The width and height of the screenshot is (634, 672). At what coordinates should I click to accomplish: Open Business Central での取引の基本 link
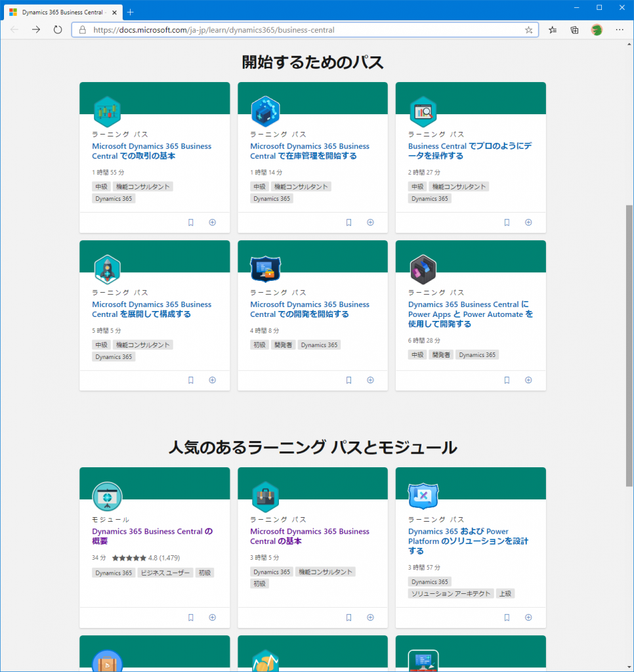(x=152, y=151)
